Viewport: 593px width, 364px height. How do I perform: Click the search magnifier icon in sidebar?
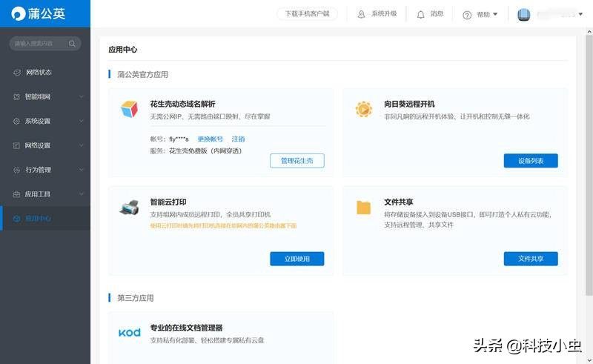pyautogui.click(x=72, y=44)
